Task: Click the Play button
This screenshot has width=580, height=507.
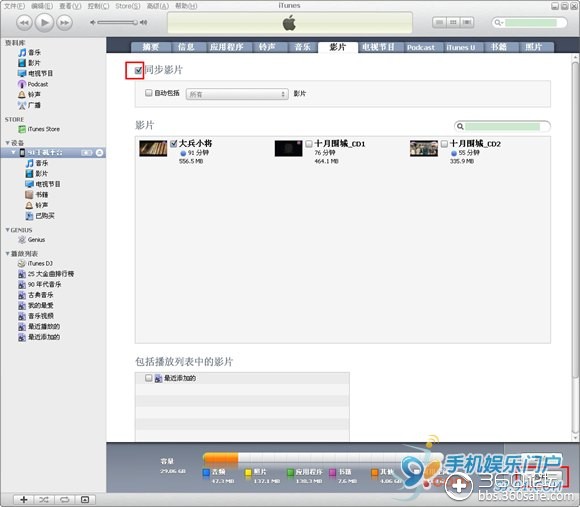Action: [x=44, y=23]
